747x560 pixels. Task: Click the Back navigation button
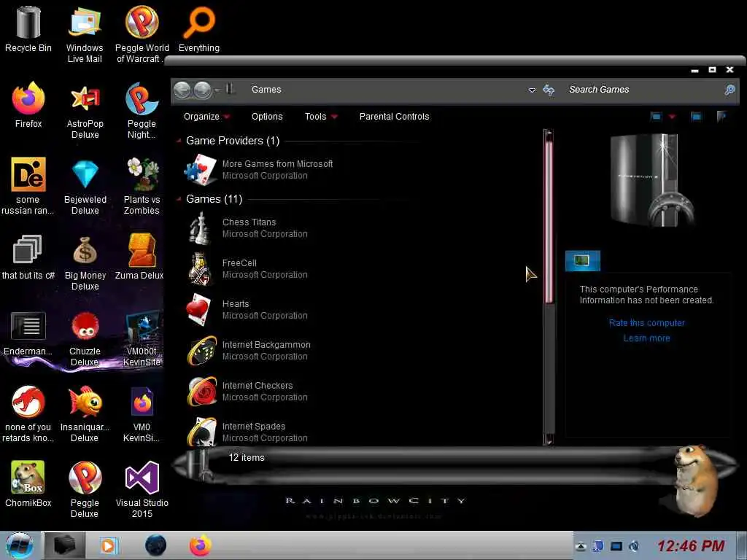[182, 90]
